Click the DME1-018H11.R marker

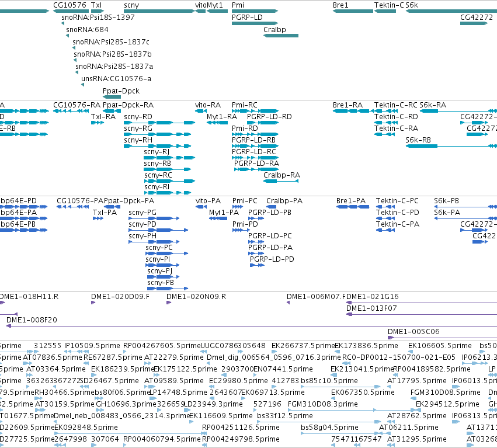click(2, 303)
